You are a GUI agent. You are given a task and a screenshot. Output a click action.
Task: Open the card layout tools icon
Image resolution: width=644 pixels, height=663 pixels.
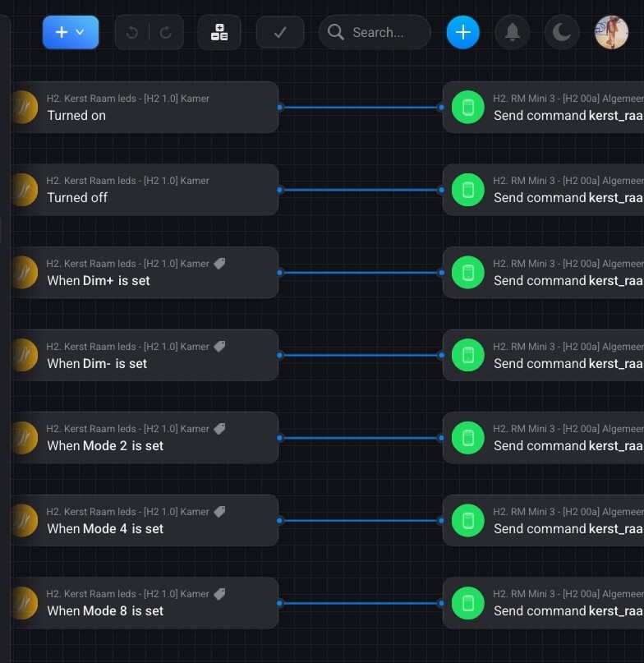(219, 32)
